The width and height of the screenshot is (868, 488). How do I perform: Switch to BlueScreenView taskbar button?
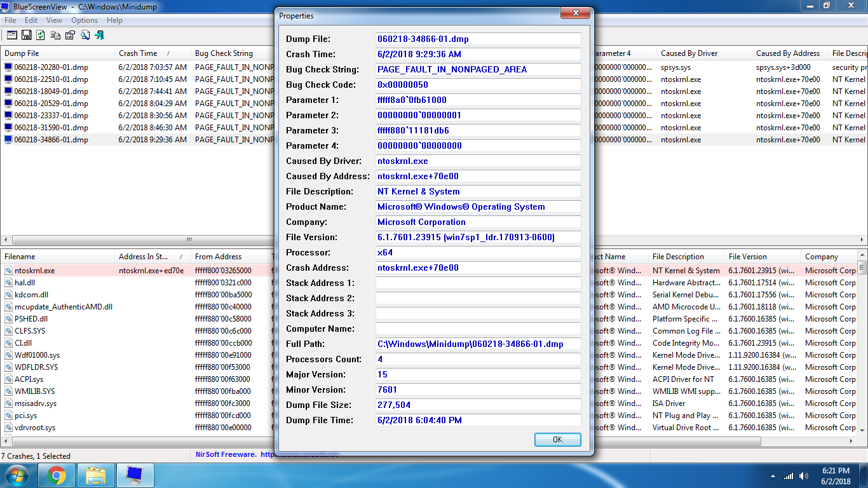coord(135,475)
